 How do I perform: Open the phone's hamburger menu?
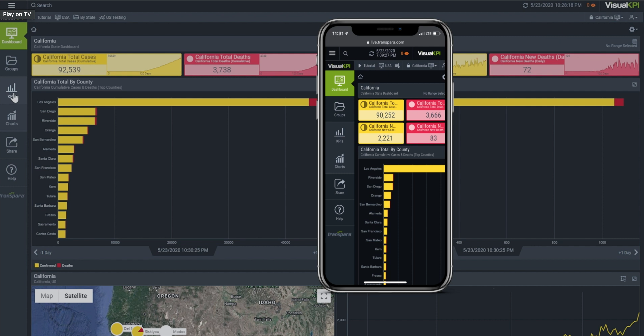pyautogui.click(x=332, y=53)
